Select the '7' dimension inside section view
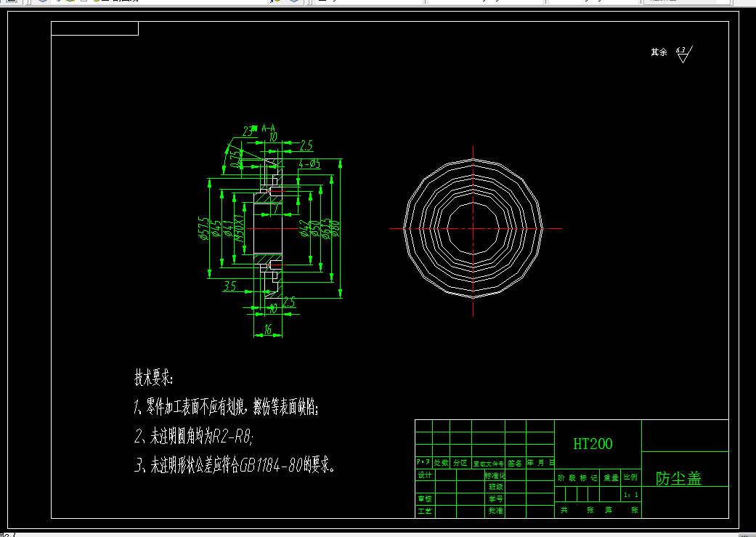 pyautogui.click(x=276, y=208)
